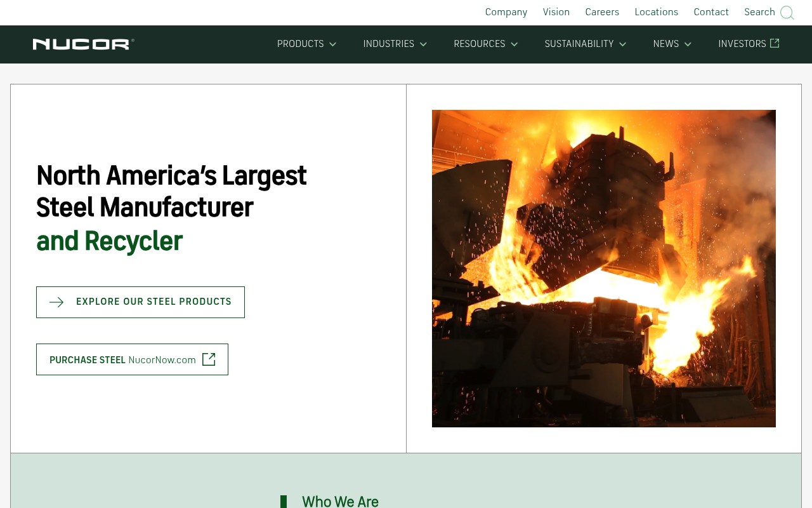Screen dimensions: 812x508
Task: Click the external link icon beside NucorNow.com
Action: point(209,359)
